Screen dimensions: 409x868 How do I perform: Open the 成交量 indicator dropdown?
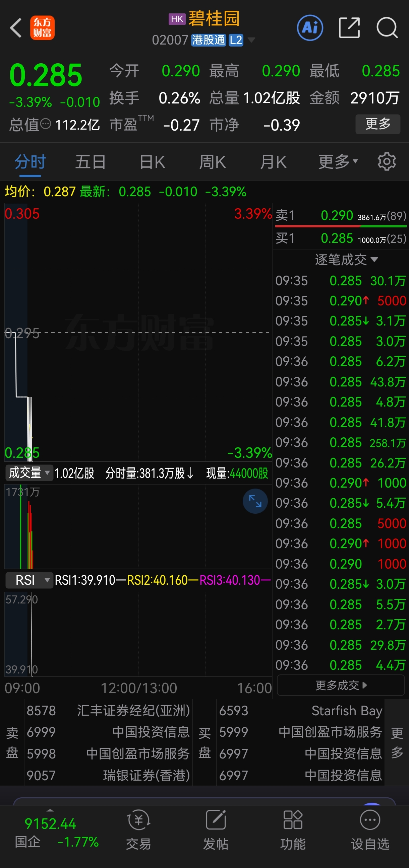[x=29, y=473]
